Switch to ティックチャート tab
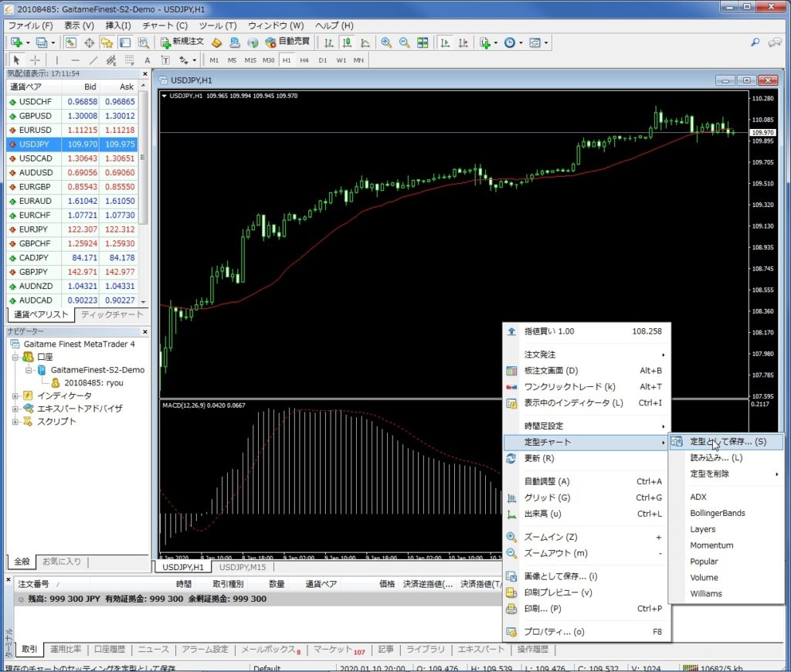The height and width of the screenshot is (672, 791). click(x=112, y=314)
